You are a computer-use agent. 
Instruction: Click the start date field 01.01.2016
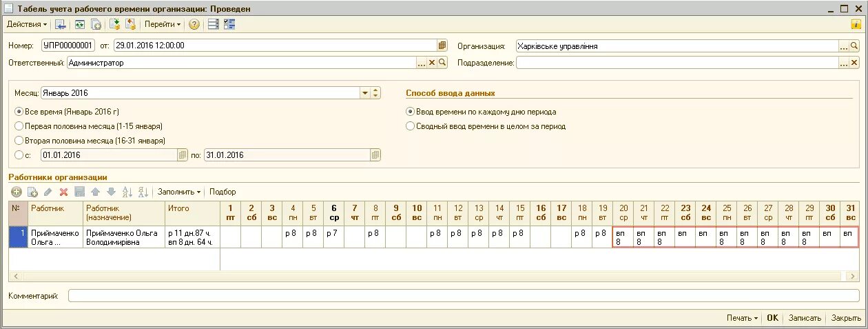[109, 155]
